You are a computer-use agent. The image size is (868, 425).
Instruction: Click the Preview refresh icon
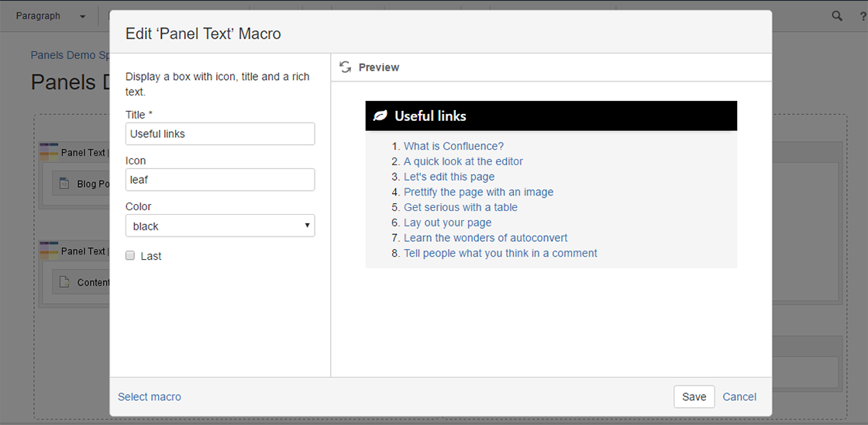click(346, 67)
